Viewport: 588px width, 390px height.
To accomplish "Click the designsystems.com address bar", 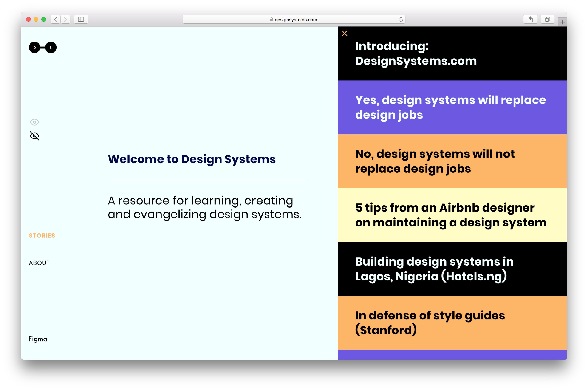I will [294, 19].
